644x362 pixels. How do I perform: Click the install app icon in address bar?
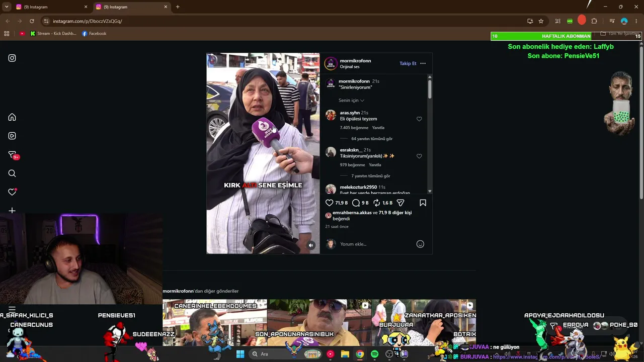[530, 21]
